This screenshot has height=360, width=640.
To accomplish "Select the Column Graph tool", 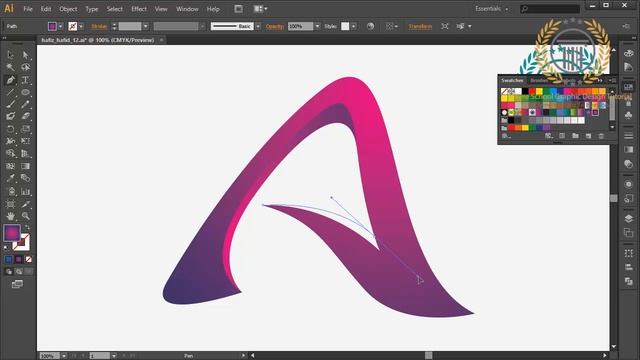I will (25, 191).
